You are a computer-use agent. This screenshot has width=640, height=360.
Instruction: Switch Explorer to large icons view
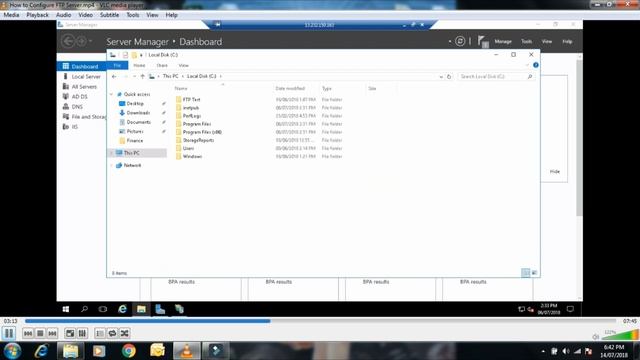coord(534,273)
